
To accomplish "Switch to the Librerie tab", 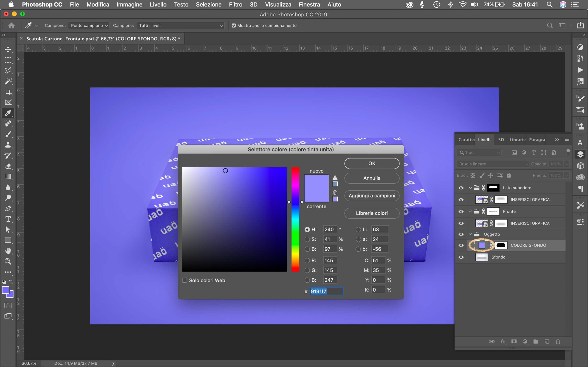I will click(517, 139).
